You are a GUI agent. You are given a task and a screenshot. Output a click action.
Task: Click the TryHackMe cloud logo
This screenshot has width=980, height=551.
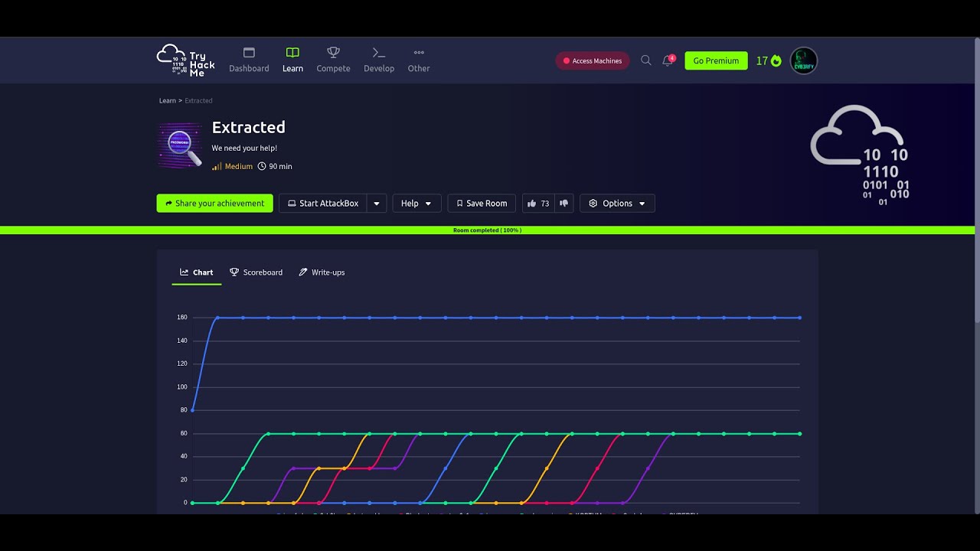186,60
